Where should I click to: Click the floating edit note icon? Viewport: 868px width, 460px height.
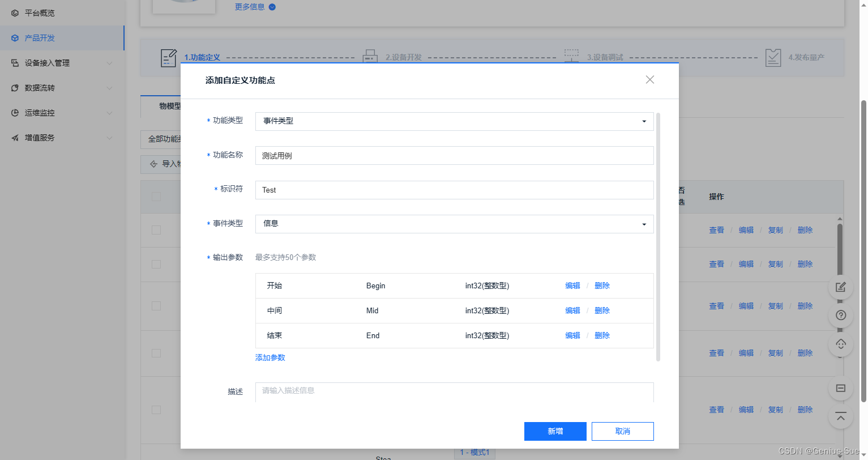tap(841, 287)
